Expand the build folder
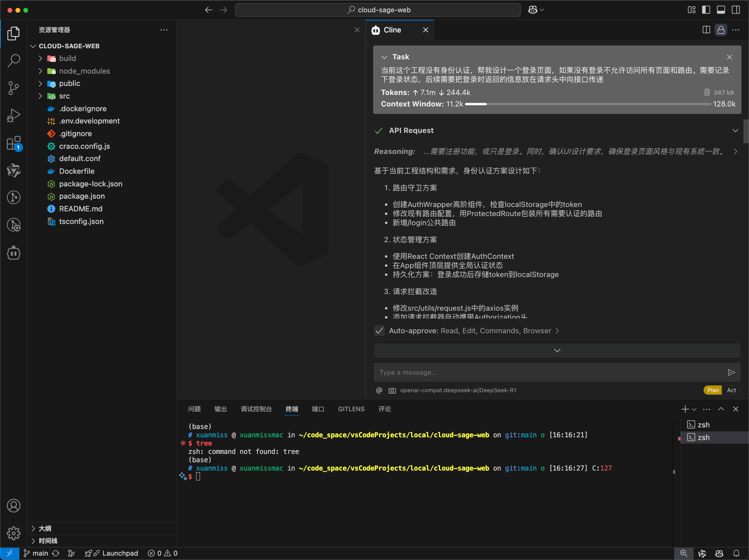Viewport: 749px width, 560px height. (40, 59)
